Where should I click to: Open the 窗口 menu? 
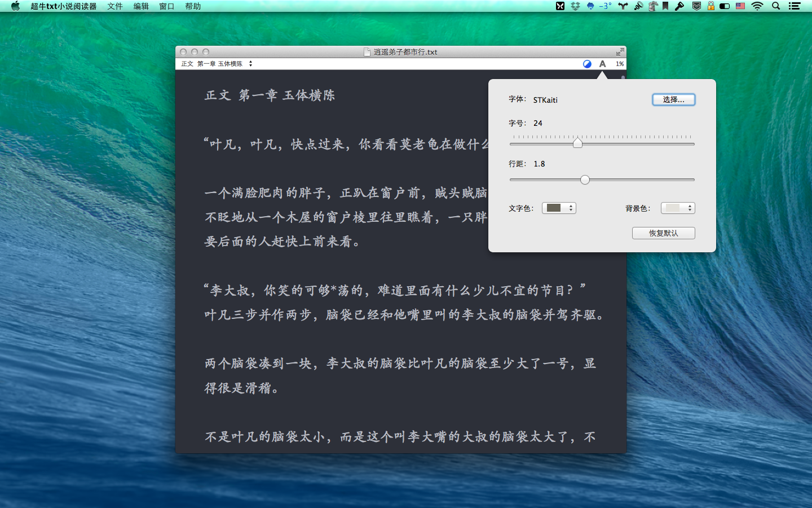[x=166, y=6]
